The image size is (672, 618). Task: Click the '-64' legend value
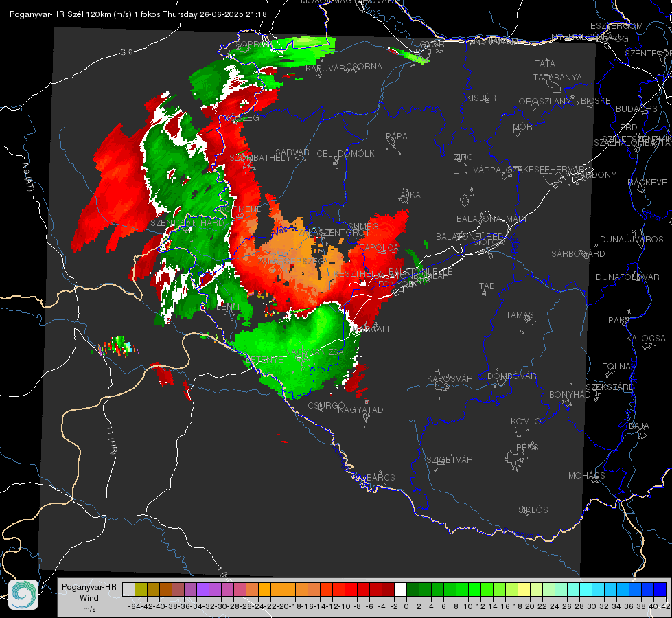click(133, 606)
